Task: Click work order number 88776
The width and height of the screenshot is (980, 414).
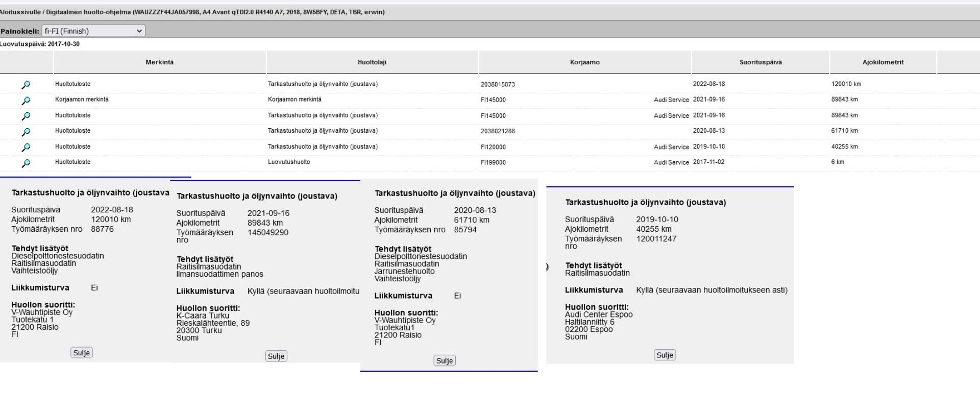Action: 102,229
